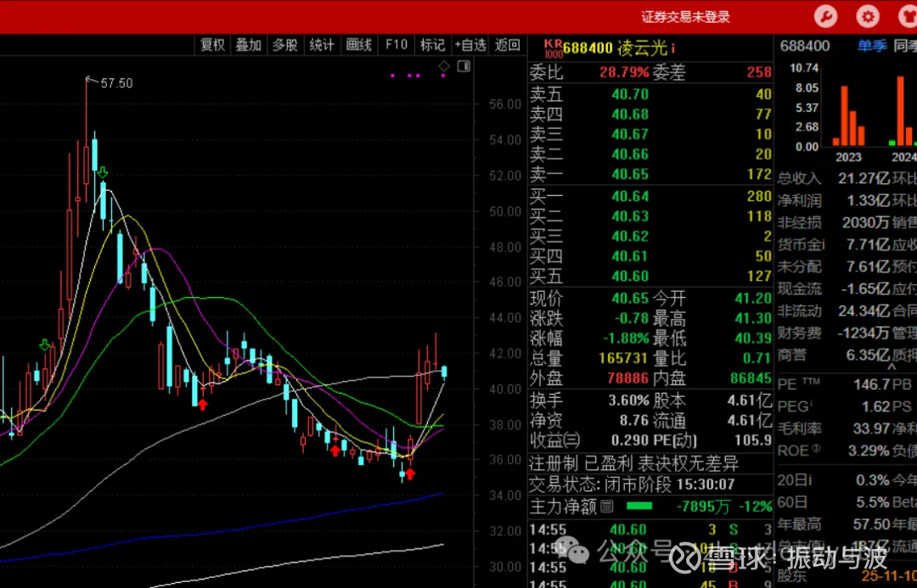Click 总收入 21.27亿 entry
The height and width of the screenshot is (588, 917).
(834, 178)
